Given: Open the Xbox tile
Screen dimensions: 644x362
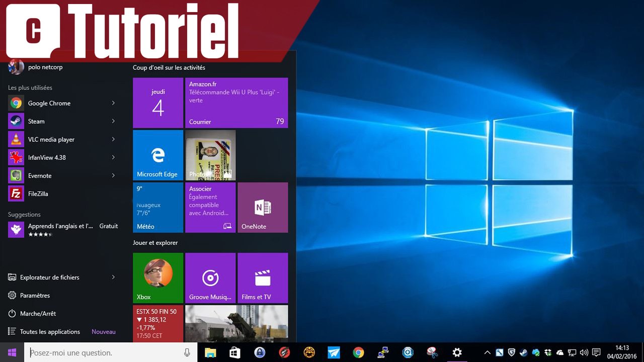Looking at the screenshot, I should [158, 278].
